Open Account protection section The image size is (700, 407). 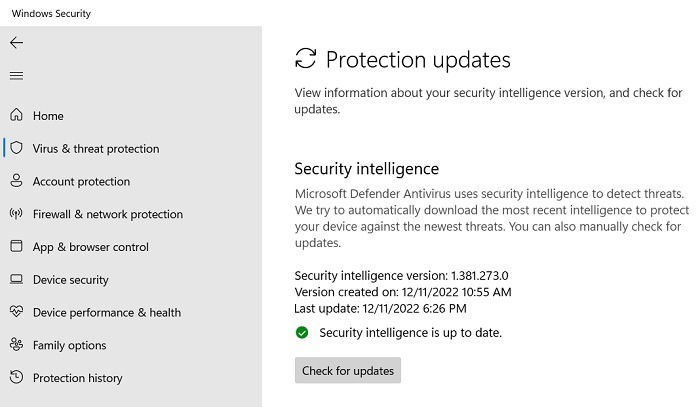coord(81,182)
